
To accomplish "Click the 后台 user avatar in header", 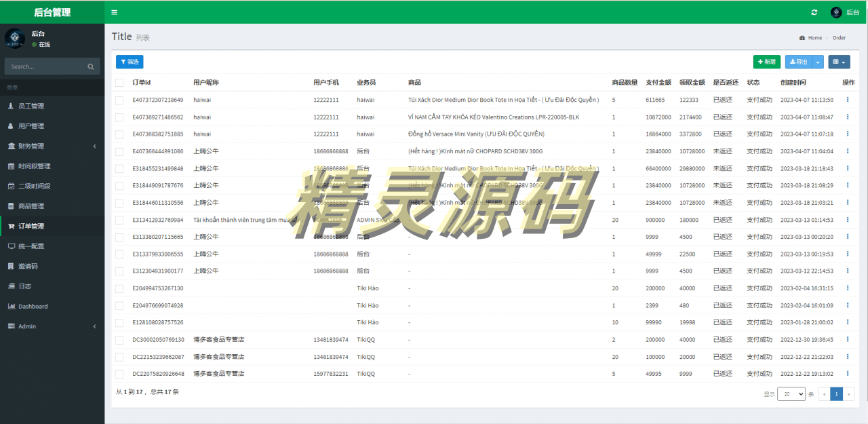I will tap(836, 12).
